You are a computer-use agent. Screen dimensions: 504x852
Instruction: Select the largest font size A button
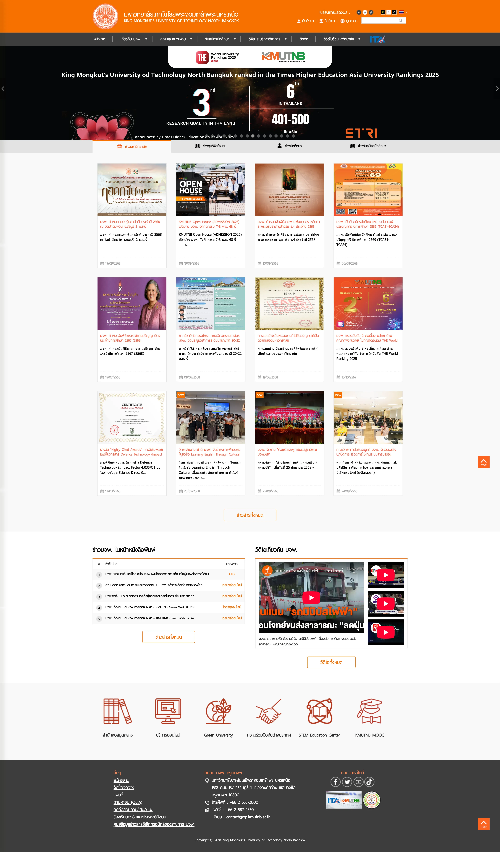pos(371,12)
